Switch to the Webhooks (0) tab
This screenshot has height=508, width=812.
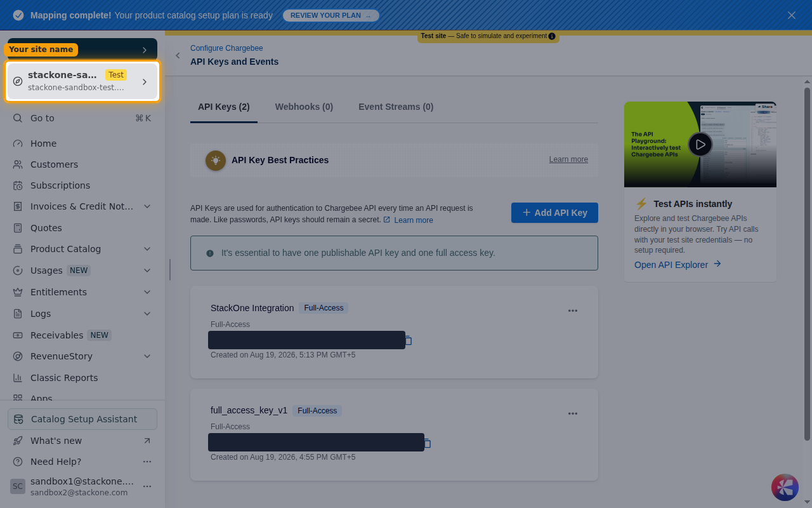point(304,107)
